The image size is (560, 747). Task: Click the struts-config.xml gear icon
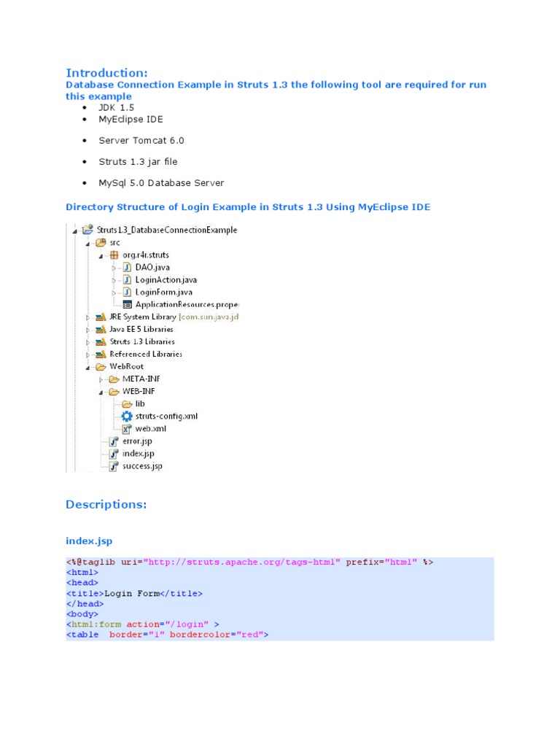pos(127,416)
